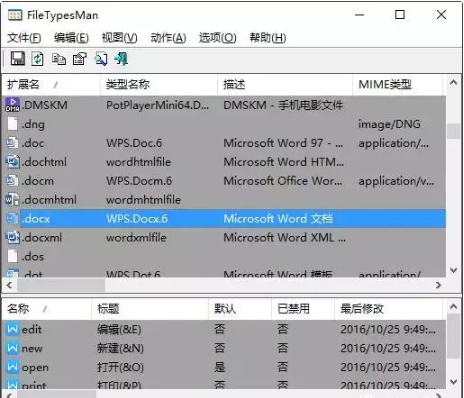Click lower list scrollbar down arrow

pos(453,382)
